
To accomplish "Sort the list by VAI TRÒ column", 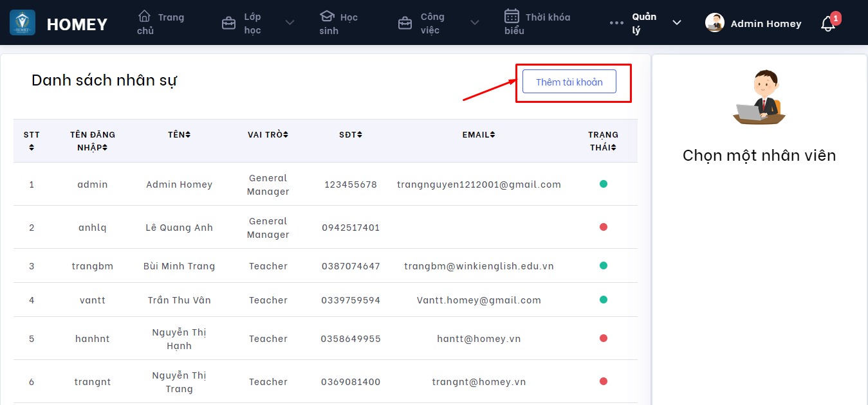I will point(268,134).
